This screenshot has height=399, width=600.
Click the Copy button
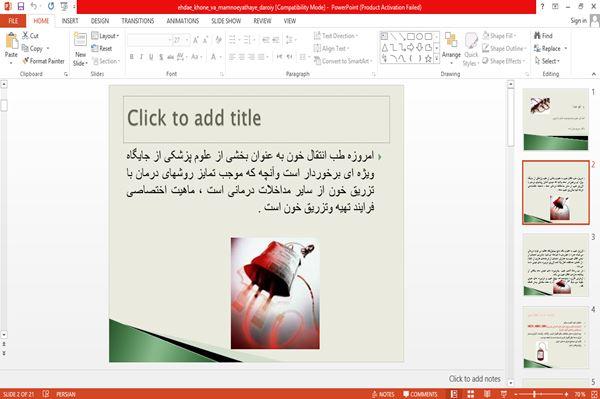pyautogui.click(x=33, y=49)
